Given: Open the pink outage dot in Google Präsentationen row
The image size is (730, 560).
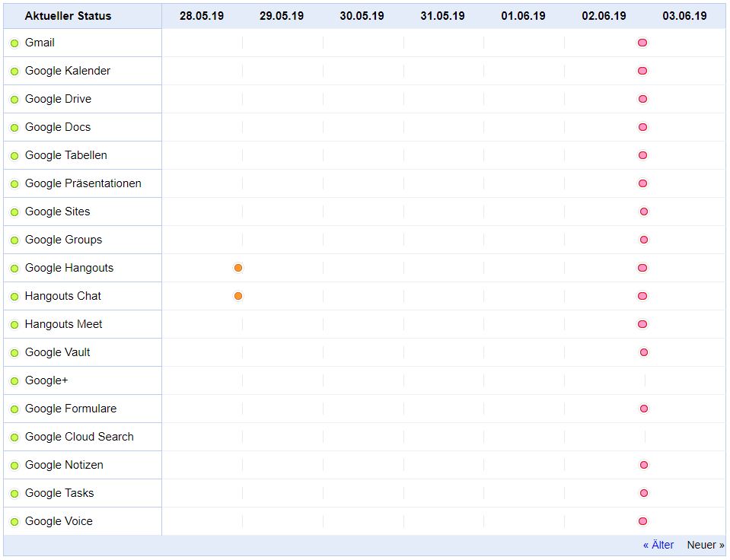Looking at the screenshot, I should (x=643, y=183).
